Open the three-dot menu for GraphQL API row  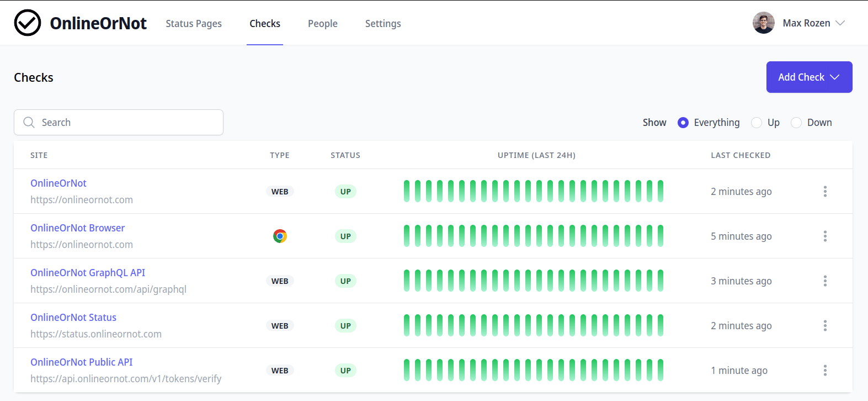pyautogui.click(x=825, y=281)
